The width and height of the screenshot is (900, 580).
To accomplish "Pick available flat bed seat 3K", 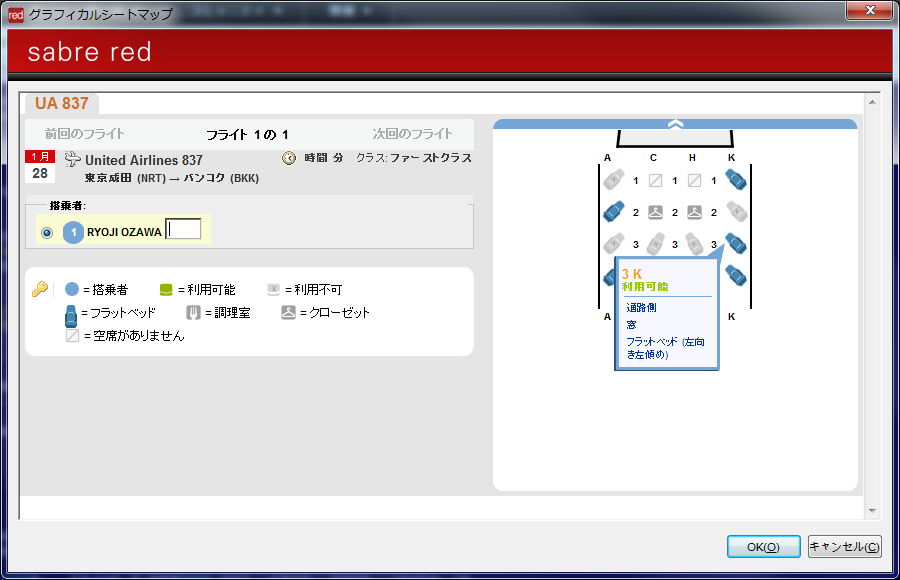I will (x=736, y=243).
